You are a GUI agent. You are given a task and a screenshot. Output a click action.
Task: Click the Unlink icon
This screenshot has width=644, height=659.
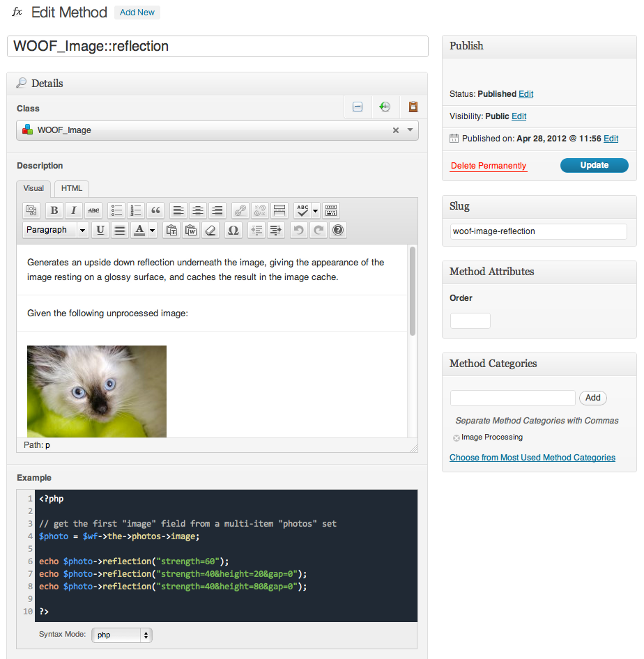click(260, 210)
